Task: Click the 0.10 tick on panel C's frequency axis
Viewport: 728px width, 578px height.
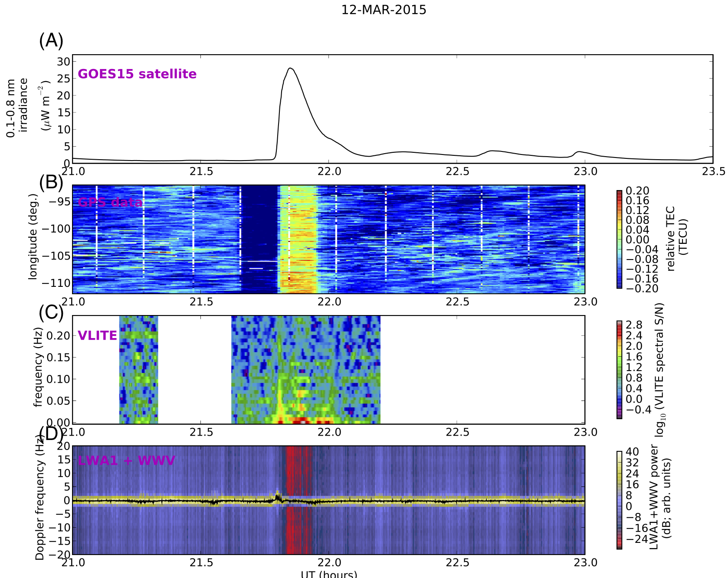Action: point(58,379)
